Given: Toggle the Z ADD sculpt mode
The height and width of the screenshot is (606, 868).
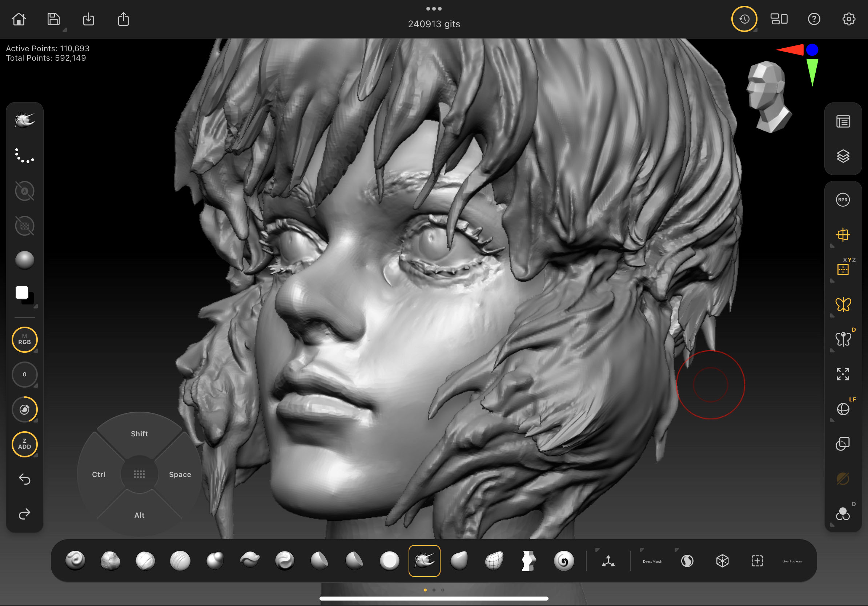Looking at the screenshot, I should pos(25,444).
